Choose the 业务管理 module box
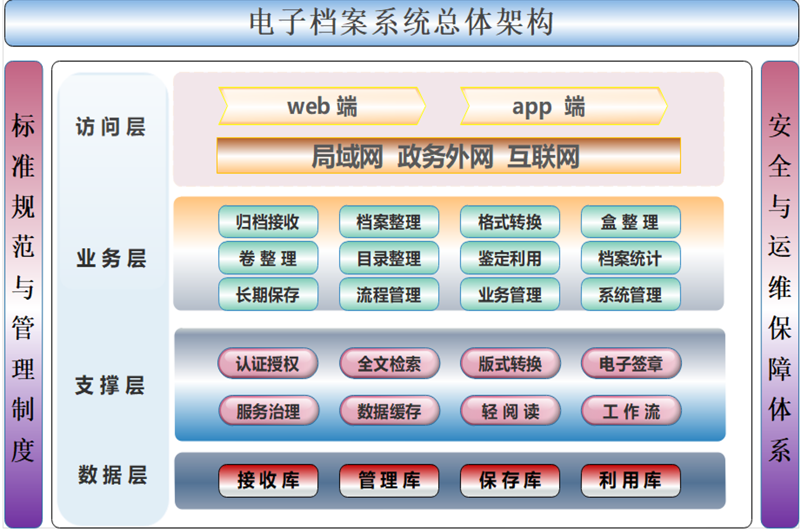 [510, 294]
